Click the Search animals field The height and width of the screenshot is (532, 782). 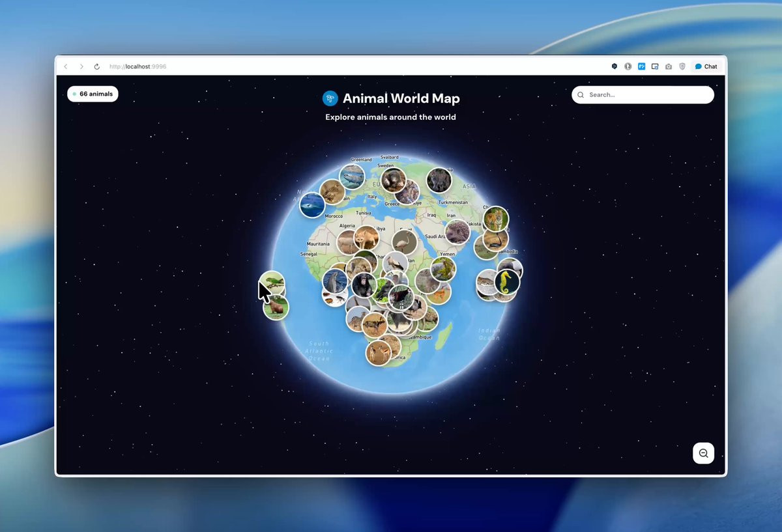643,94
